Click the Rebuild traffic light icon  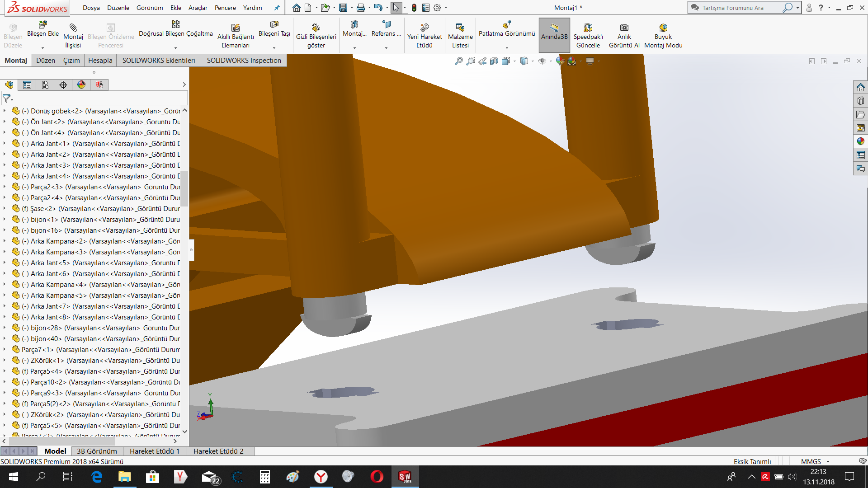tap(414, 8)
